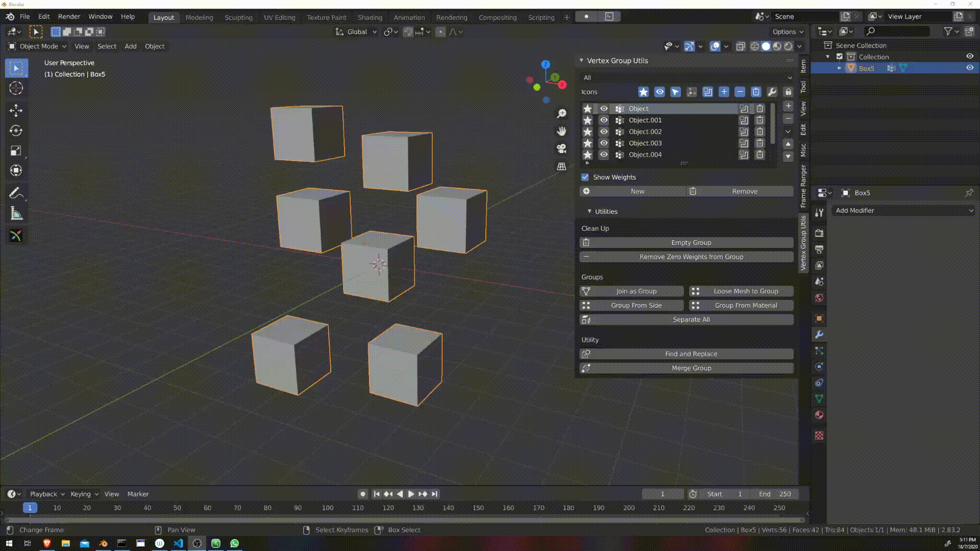Open Add Modifier dropdown
980x551 pixels.
tap(903, 211)
